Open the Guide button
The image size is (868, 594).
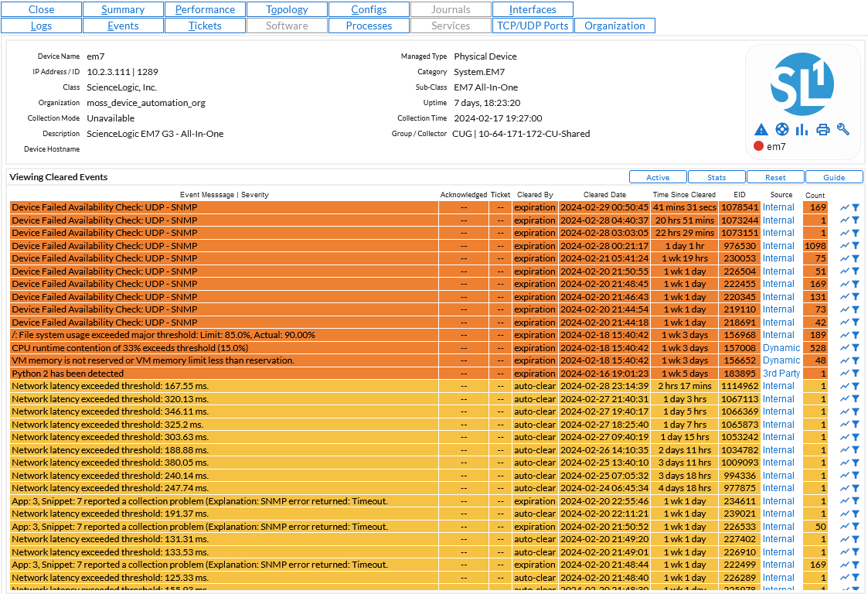(x=834, y=177)
